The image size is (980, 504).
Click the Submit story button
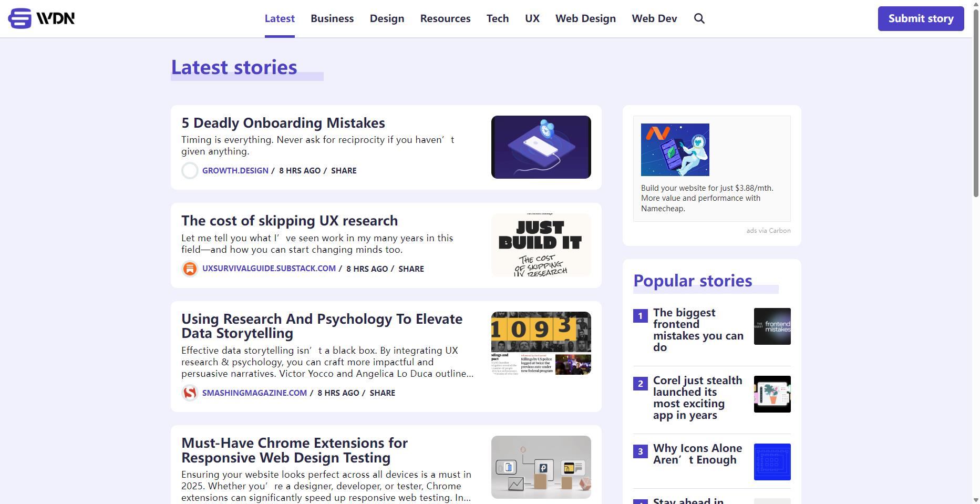pos(921,18)
